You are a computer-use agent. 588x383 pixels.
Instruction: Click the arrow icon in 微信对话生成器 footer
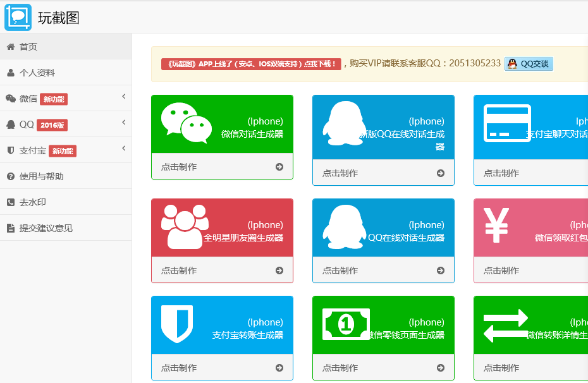pyautogui.click(x=279, y=167)
